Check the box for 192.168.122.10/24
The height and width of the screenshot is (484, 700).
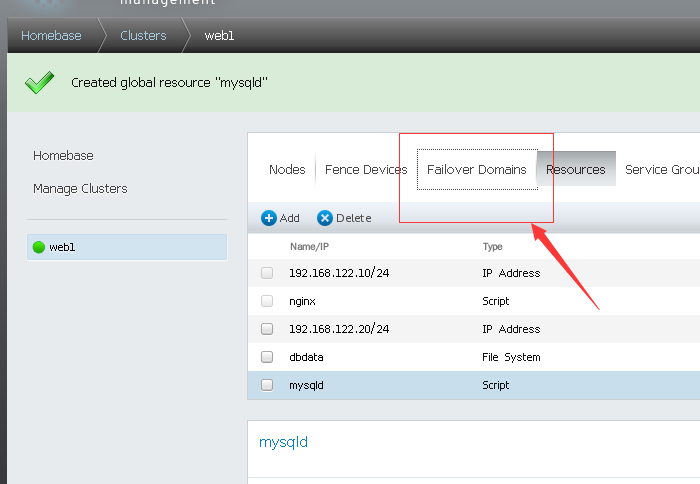(267, 273)
